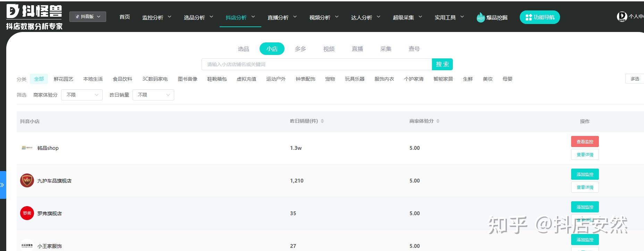The height and width of the screenshot is (251, 644).
Task: Expand the 达人分析 menu
Action: [366, 17]
